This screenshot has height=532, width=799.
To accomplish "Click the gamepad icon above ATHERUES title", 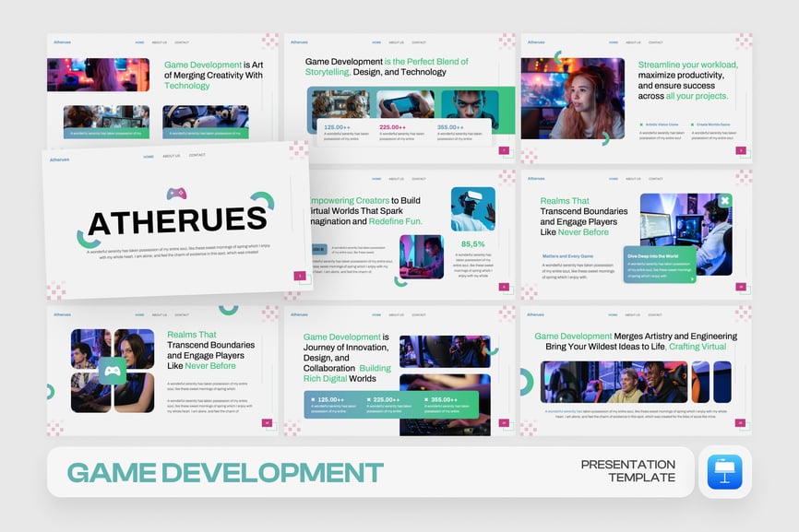I will (176, 194).
